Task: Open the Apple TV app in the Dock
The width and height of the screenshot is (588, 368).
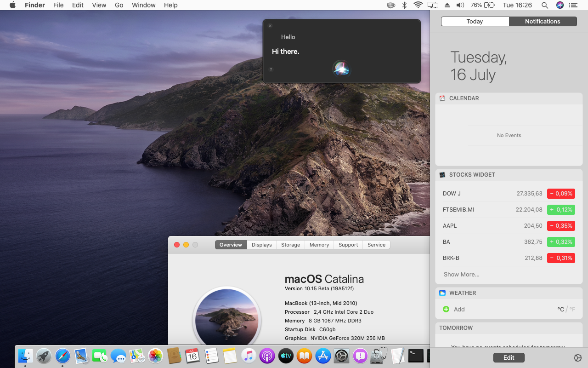Action: click(x=286, y=356)
